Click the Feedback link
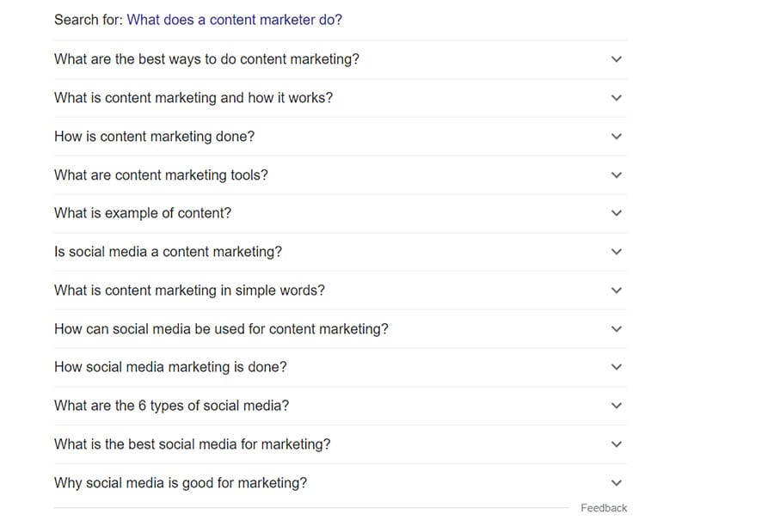This screenshot has width=774, height=532. click(x=604, y=508)
